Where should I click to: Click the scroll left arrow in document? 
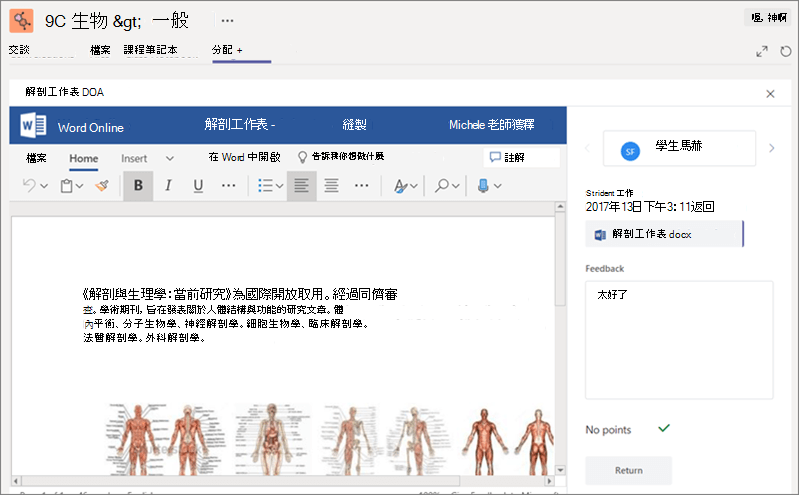[16, 481]
